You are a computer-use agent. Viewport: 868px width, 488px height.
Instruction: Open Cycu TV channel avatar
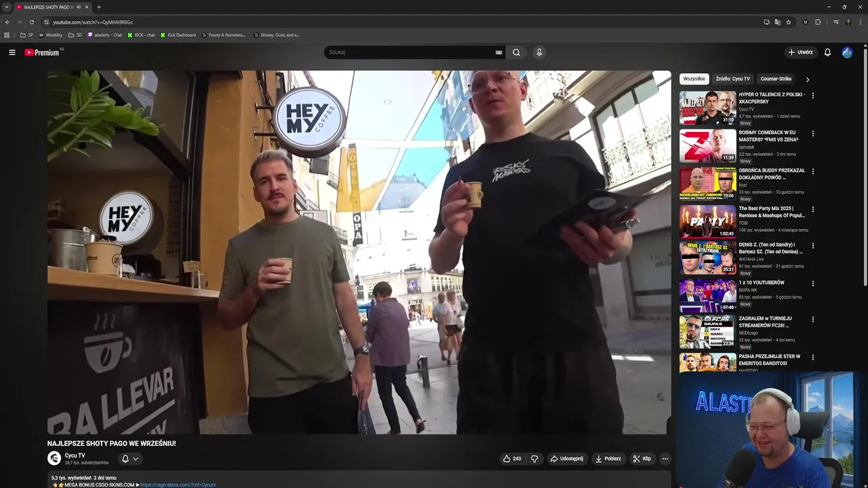tap(54, 459)
